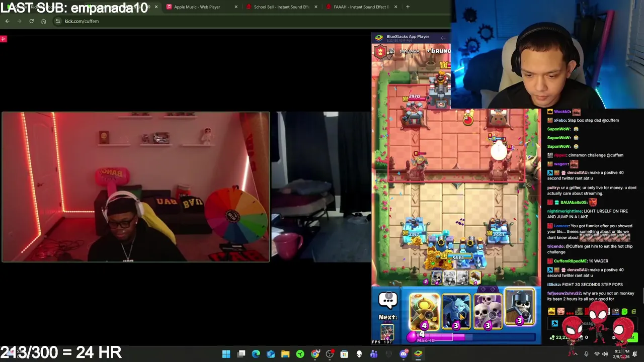Open xFabo's chat profile

click(559, 120)
